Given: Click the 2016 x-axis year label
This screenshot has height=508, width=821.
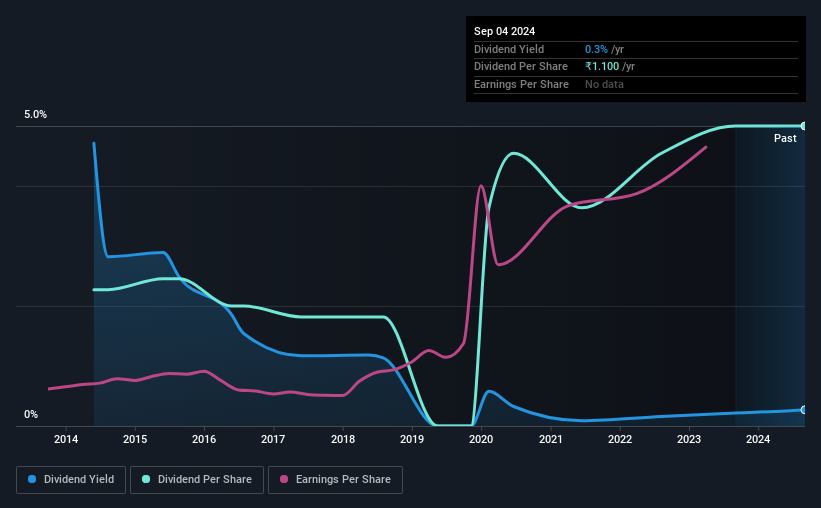Looking at the screenshot, I should 204,439.
